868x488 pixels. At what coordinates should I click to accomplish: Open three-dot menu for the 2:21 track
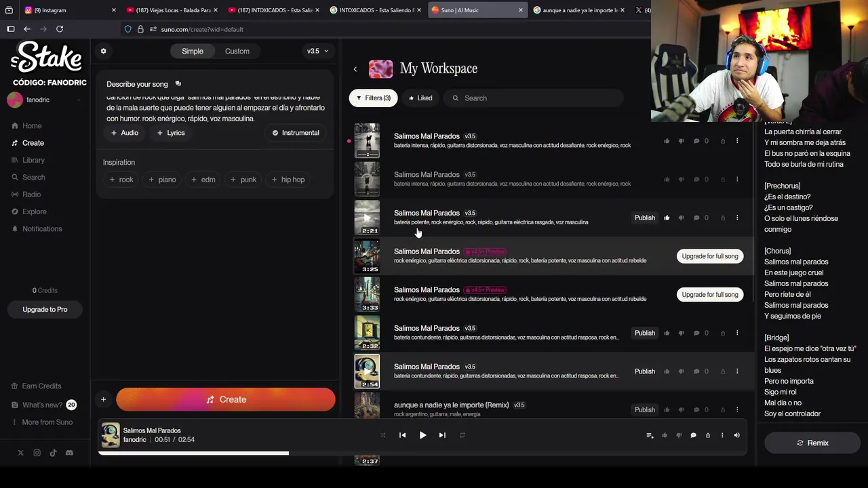pos(737,218)
